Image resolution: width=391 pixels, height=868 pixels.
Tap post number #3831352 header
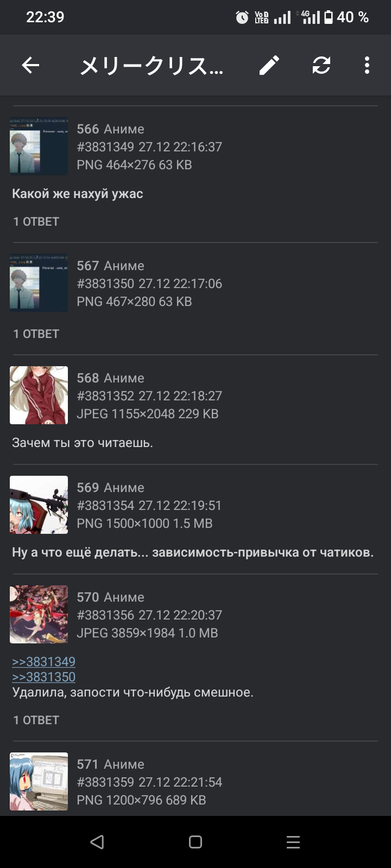[105, 396]
